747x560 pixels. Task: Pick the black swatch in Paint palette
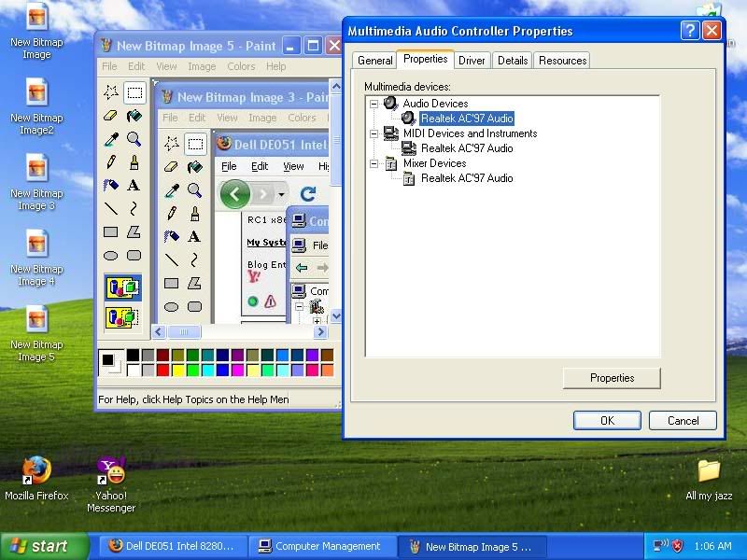[x=134, y=356]
